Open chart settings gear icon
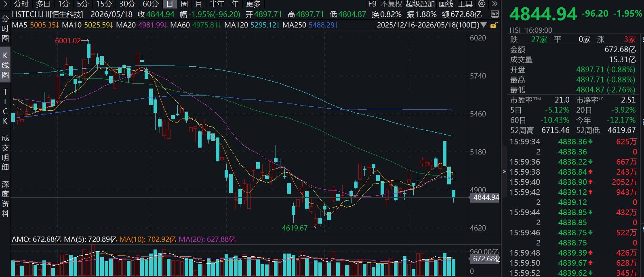Image resolution: width=644 pixels, height=277 pixels. point(482,4)
